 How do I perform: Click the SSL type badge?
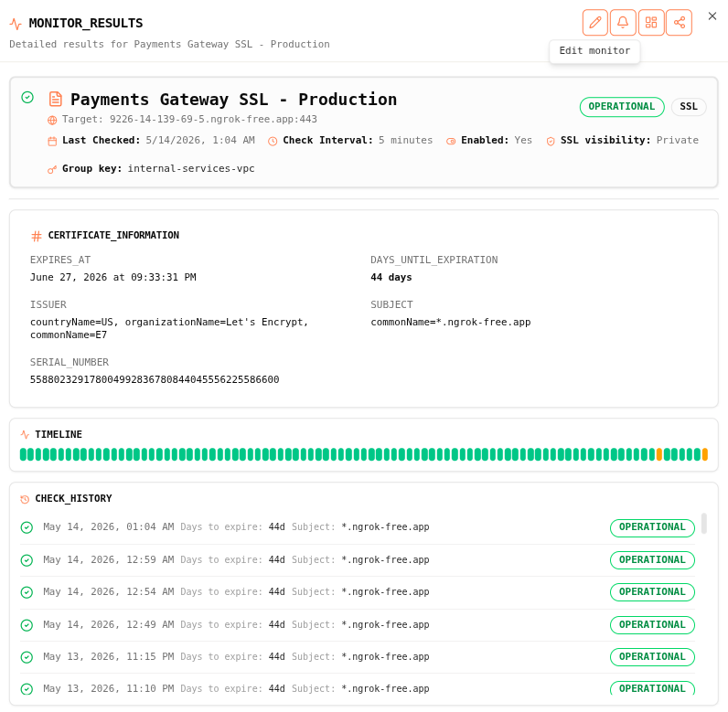689,107
